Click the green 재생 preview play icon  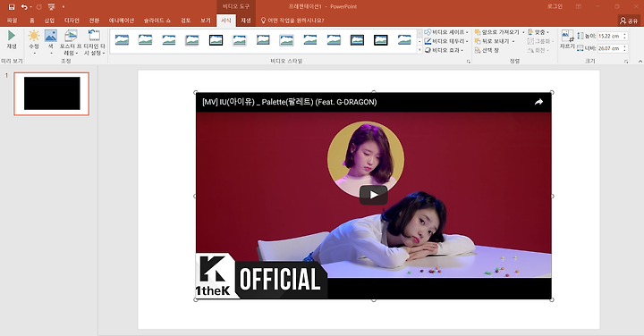[12, 36]
